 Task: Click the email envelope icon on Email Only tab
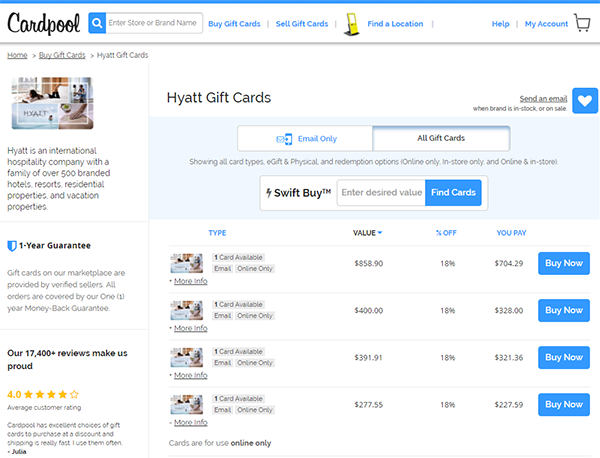click(284, 139)
